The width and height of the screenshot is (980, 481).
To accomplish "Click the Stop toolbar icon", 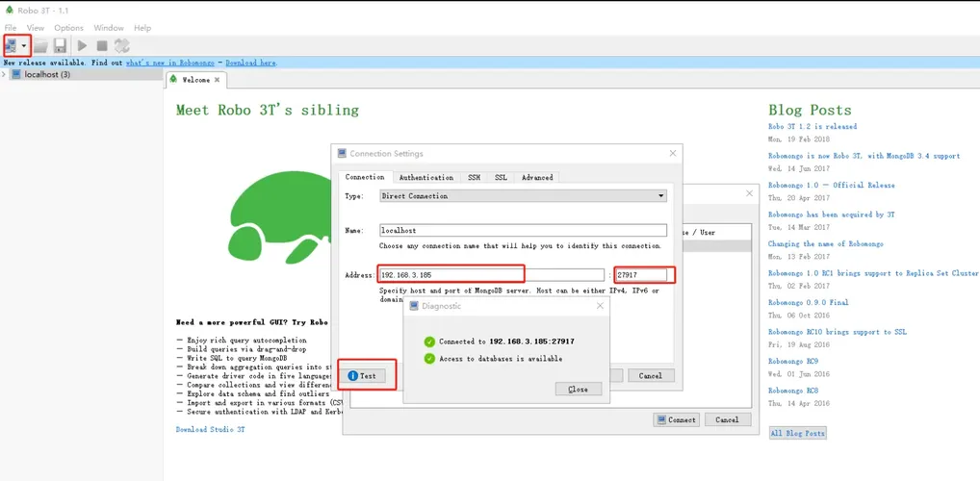I will coord(102,45).
